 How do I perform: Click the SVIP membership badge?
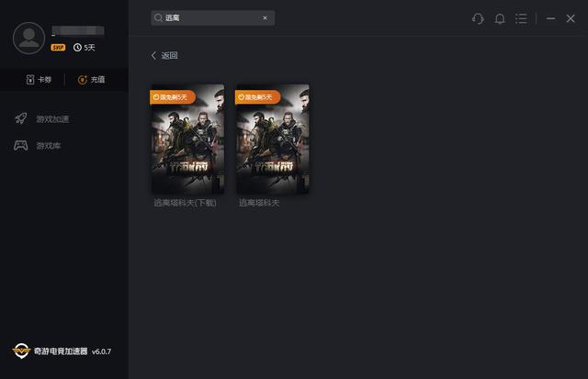tap(59, 47)
